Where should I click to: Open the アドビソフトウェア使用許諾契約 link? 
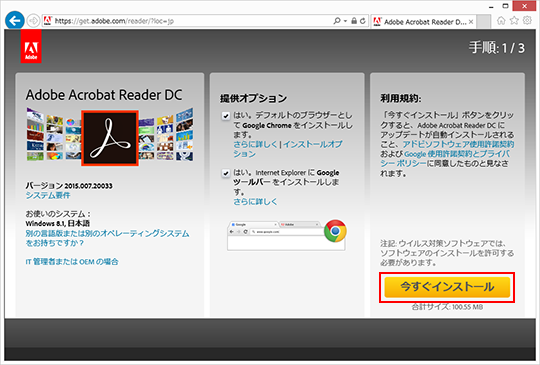[x=458, y=144]
